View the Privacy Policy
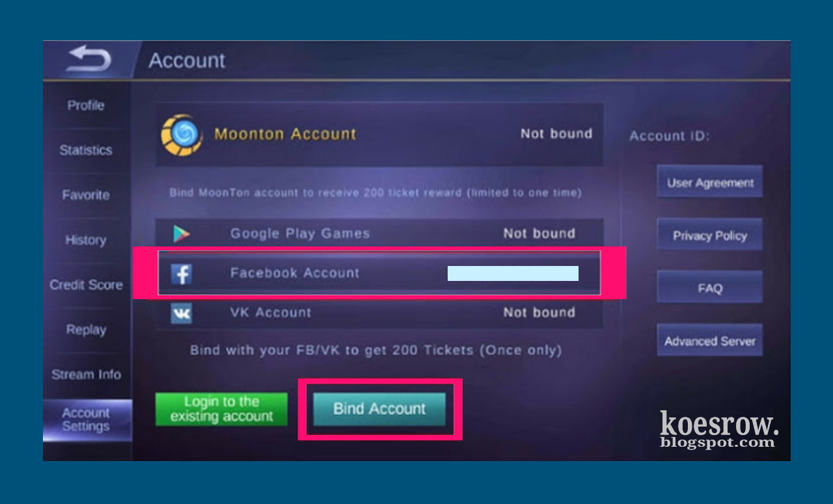 (x=709, y=236)
